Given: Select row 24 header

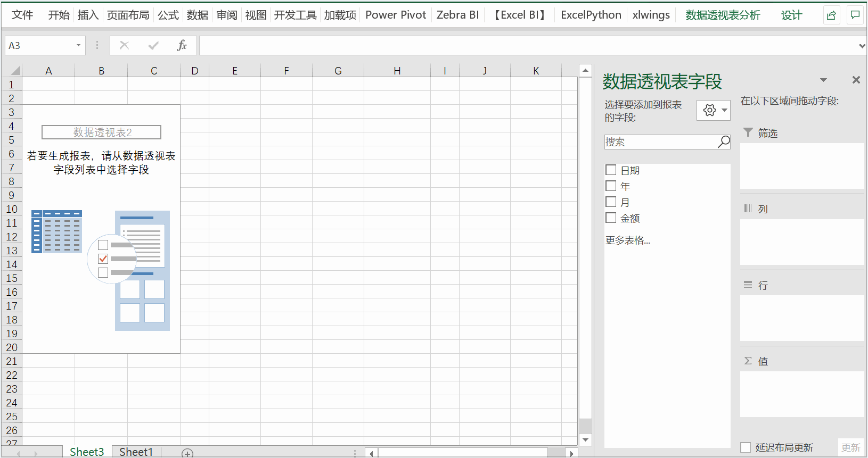Looking at the screenshot, I should click(x=12, y=403).
